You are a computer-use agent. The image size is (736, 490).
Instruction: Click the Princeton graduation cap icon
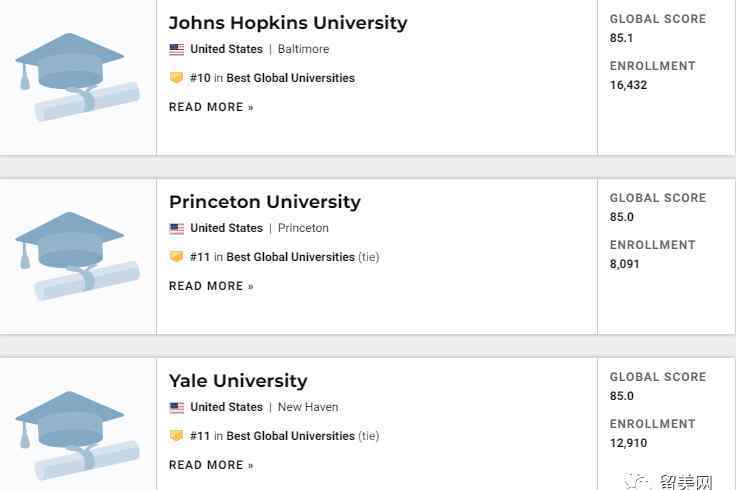tap(78, 256)
